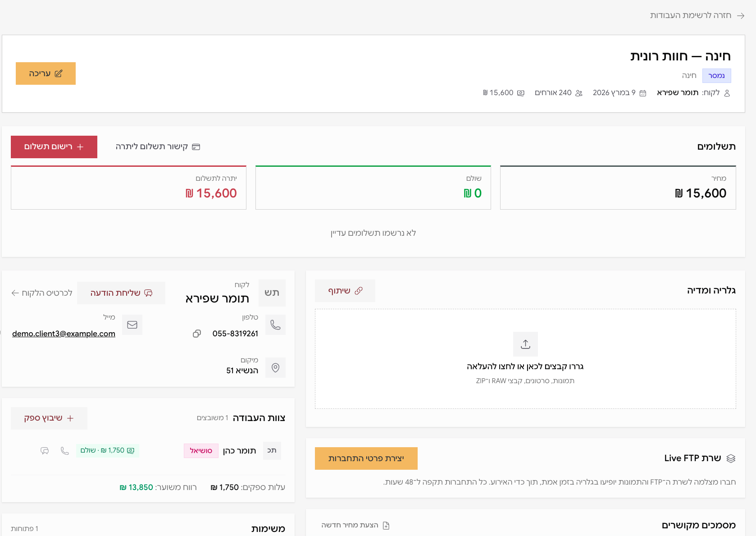This screenshot has width=756, height=536.
Task: Click the client name תומר שפירא in header
Action: point(678,93)
